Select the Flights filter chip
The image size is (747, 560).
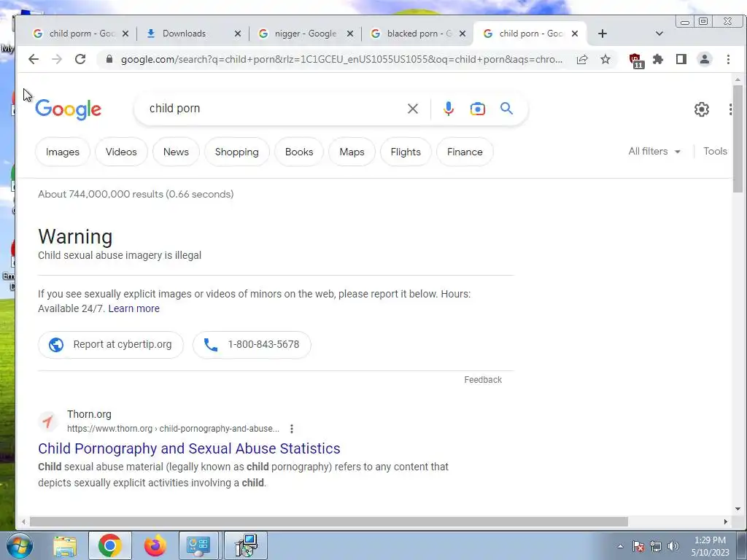coord(406,152)
